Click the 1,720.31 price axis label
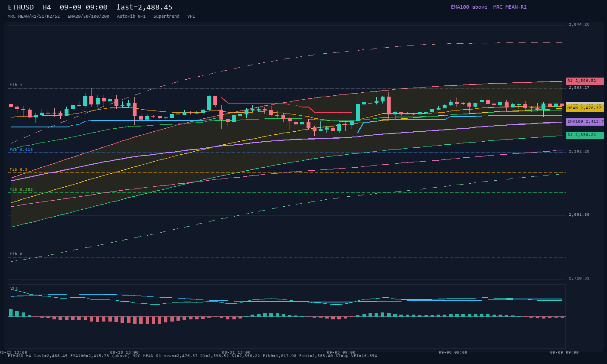Image resolution: width=607 pixels, height=364 pixels. [579, 278]
